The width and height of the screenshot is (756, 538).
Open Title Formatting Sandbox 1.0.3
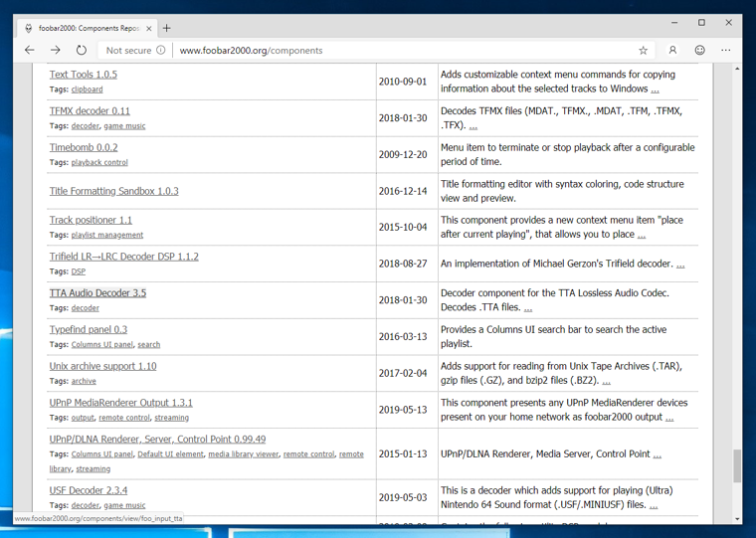coord(113,191)
